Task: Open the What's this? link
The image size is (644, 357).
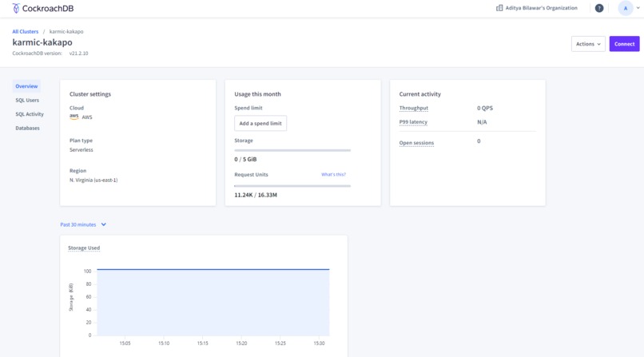Action: [x=333, y=174]
